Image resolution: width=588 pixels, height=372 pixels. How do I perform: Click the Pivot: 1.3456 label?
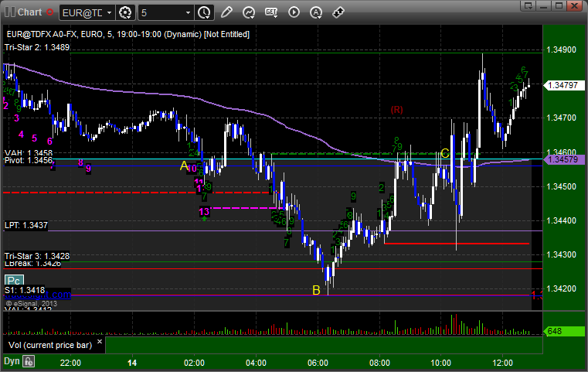pos(29,160)
